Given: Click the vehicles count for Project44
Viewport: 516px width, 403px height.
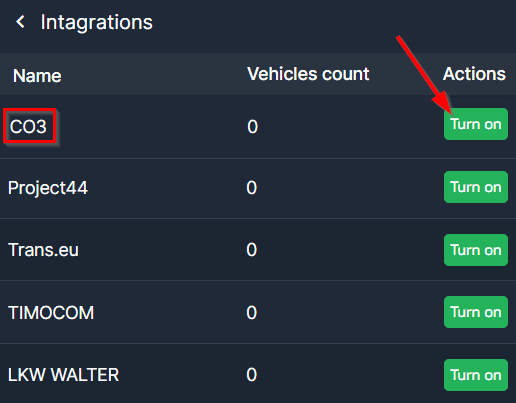Looking at the screenshot, I should 252,188.
